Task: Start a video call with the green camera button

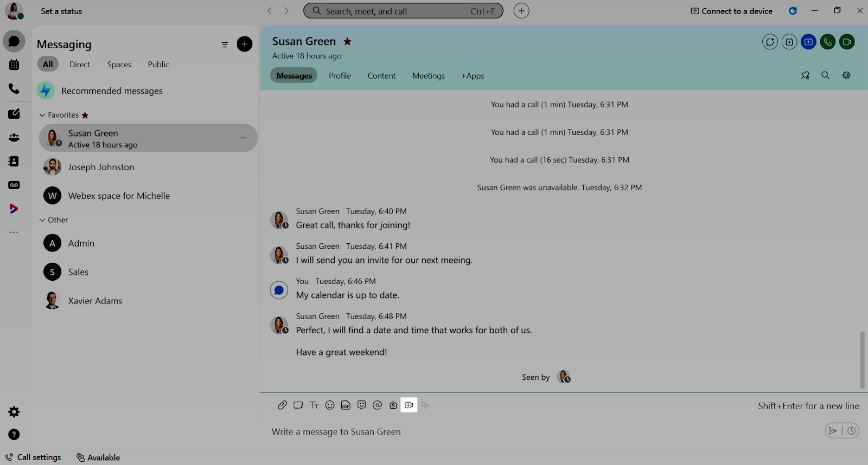Action: (847, 42)
